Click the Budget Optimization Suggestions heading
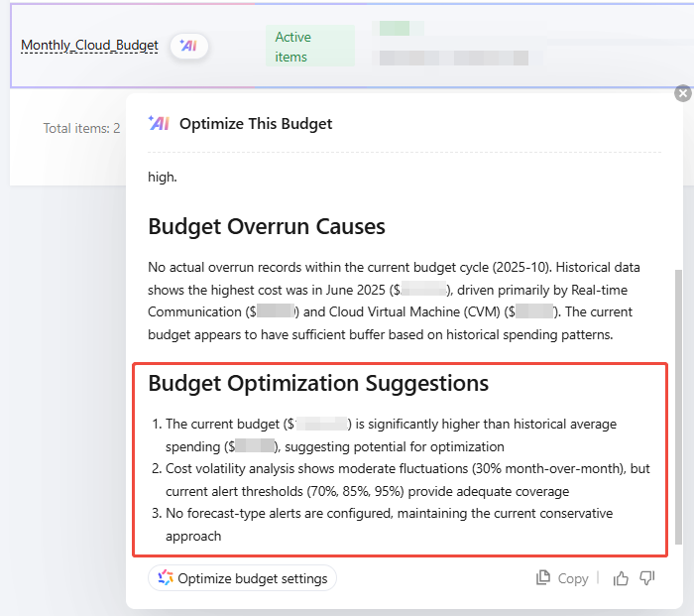The width and height of the screenshot is (694, 616). point(318,383)
